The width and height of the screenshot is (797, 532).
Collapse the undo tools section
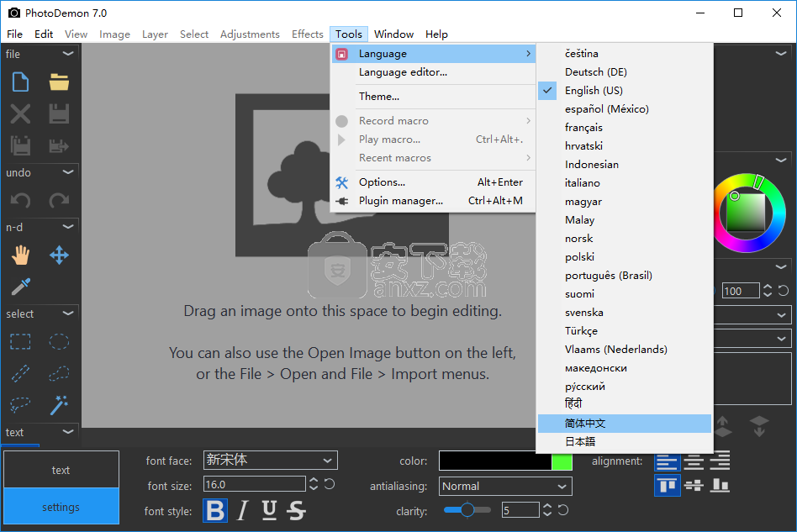click(67, 172)
